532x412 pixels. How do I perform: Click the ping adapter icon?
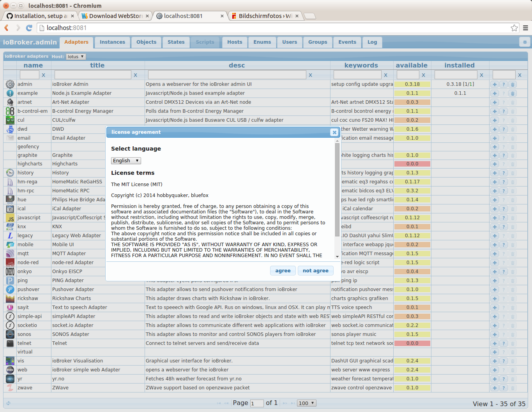10,281
